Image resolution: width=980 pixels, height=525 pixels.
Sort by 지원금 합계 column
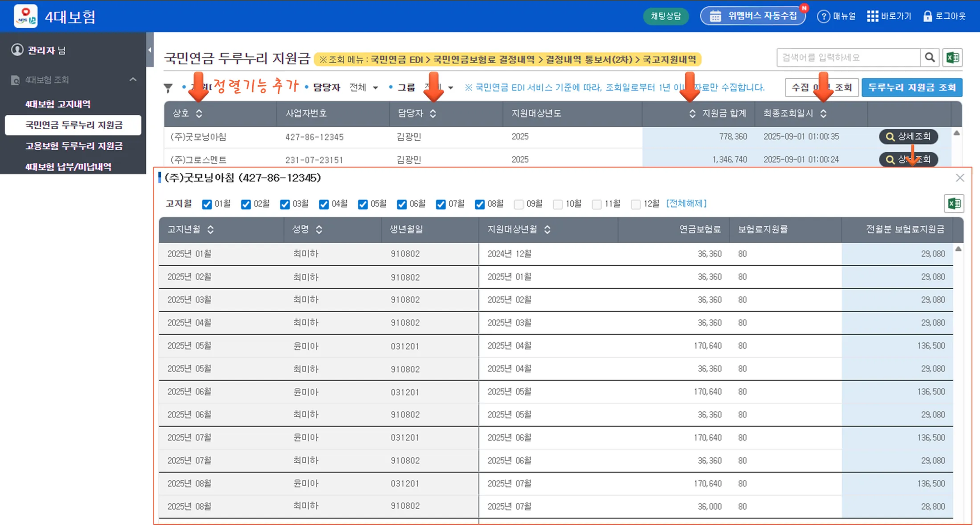pos(692,113)
